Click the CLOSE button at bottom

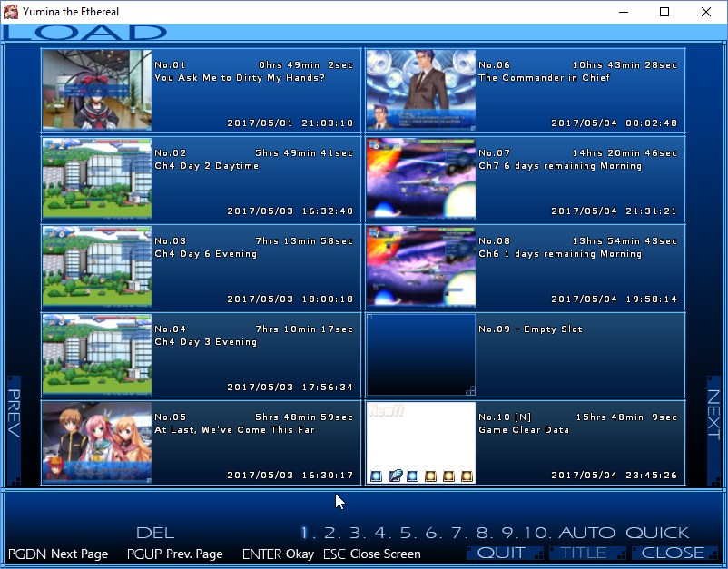673,553
